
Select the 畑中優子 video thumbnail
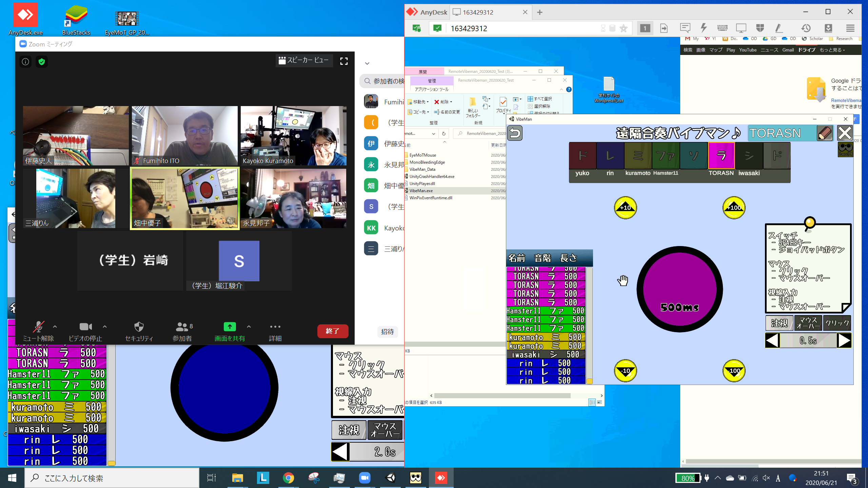(x=185, y=198)
